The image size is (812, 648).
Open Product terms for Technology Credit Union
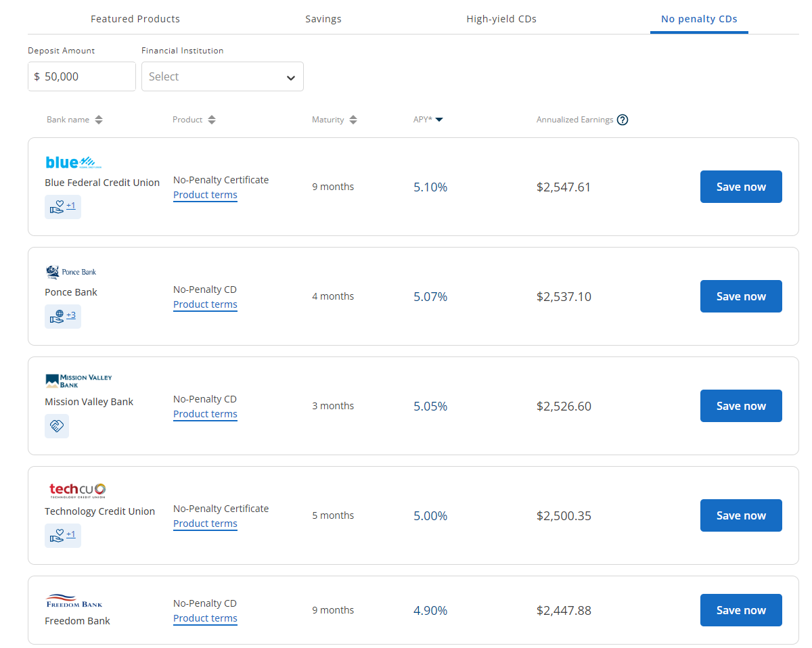tap(205, 524)
